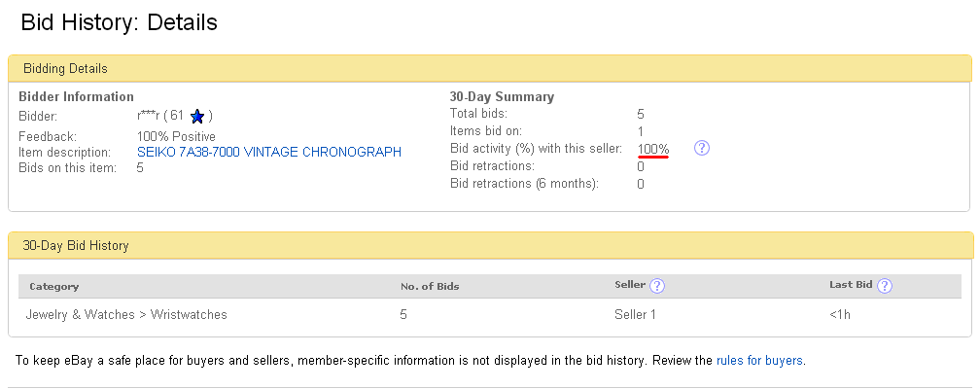
Task: Click the 30-Day Bid History header
Action: point(76,246)
